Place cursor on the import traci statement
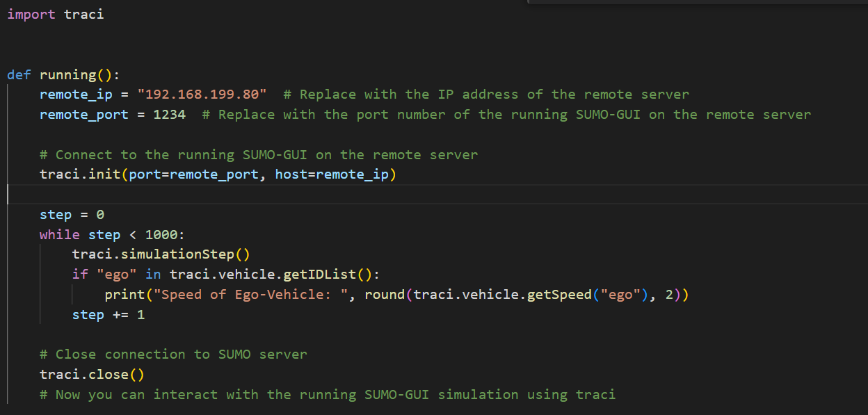 click(x=56, y=14)
